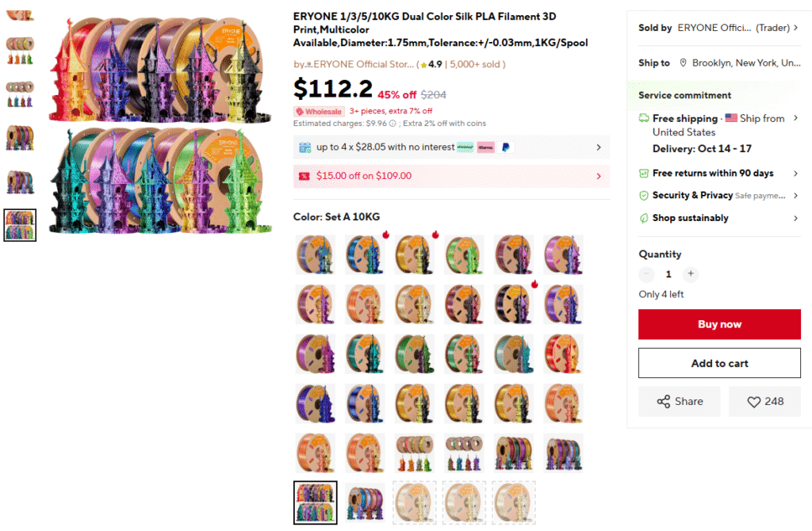Viewport: 812px width, 531px height.
Task: Click the Klarna logo in the installments row
Action: 485,147
